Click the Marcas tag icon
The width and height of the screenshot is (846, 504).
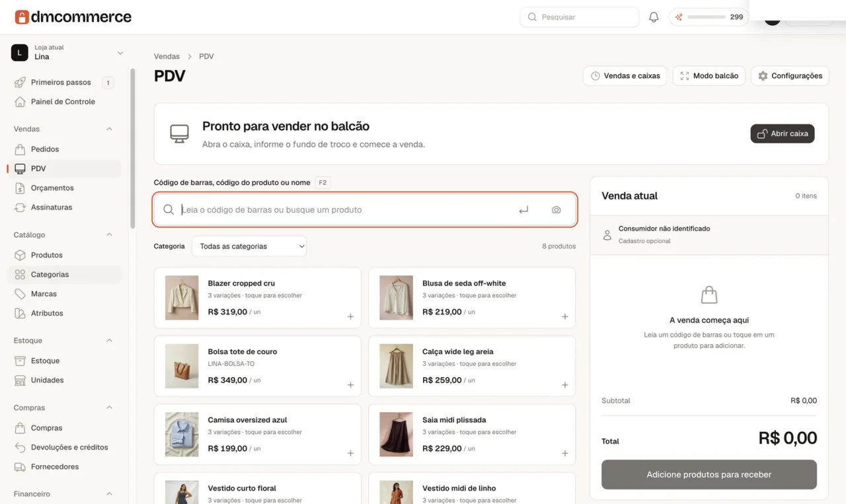click(x=20, y=294)
